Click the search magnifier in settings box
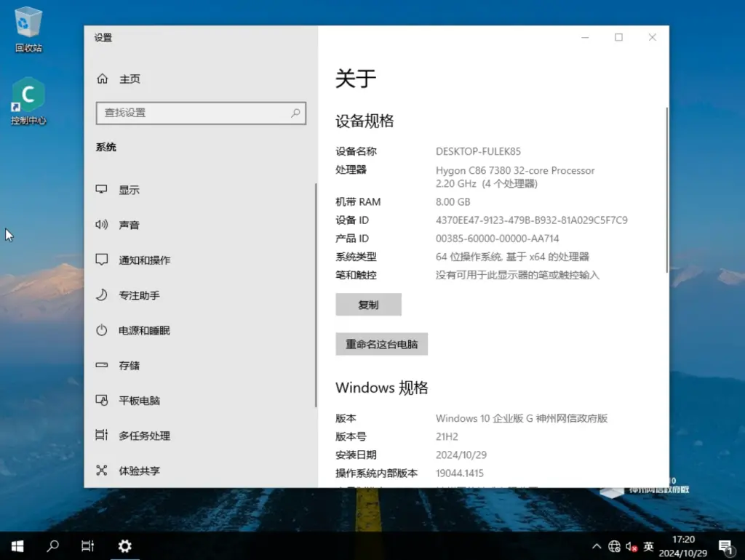The width and height of the screenshot is (745, 560). pyautogui.click(x=295, y=113)
